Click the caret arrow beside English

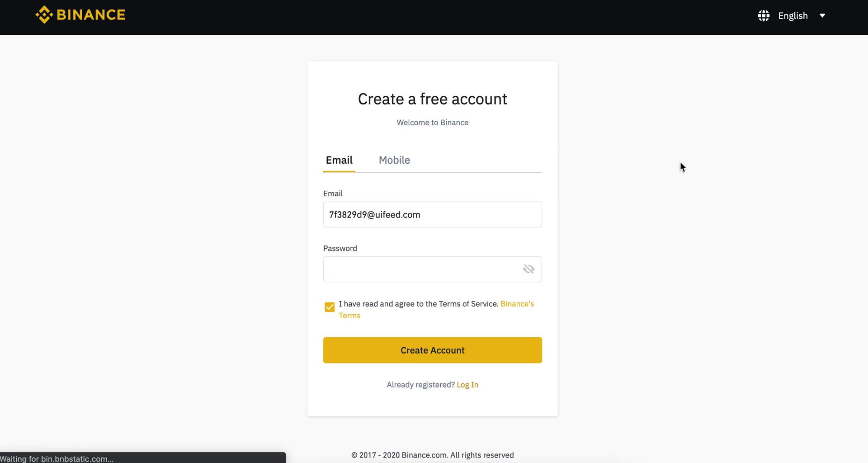pyautogui.click(x=822, y=15)
